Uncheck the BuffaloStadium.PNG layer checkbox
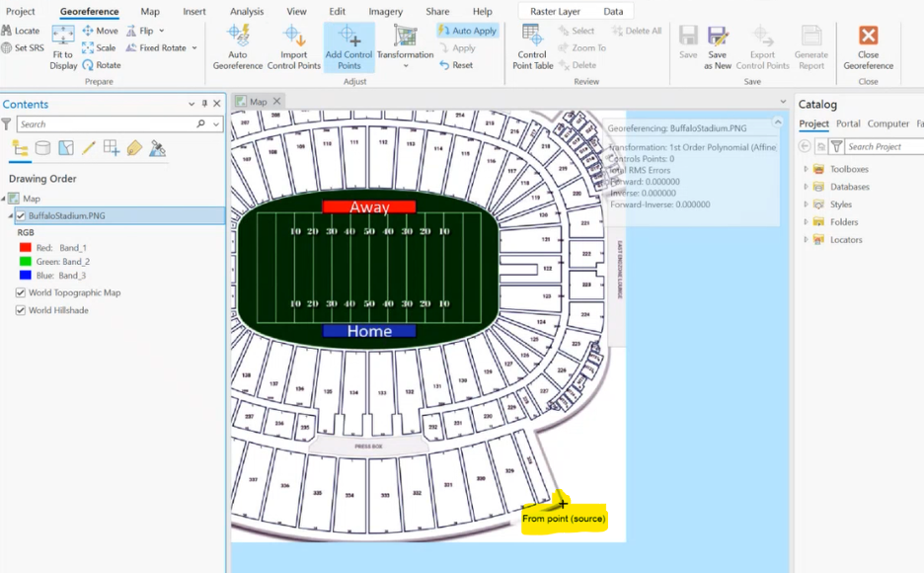The image size is (924, 573). pos(21,215)
